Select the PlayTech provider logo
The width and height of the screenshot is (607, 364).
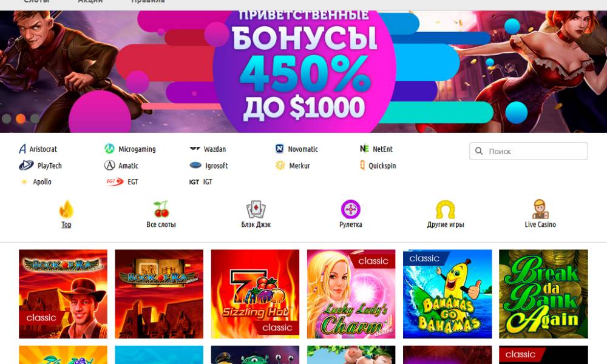point(26,165)
